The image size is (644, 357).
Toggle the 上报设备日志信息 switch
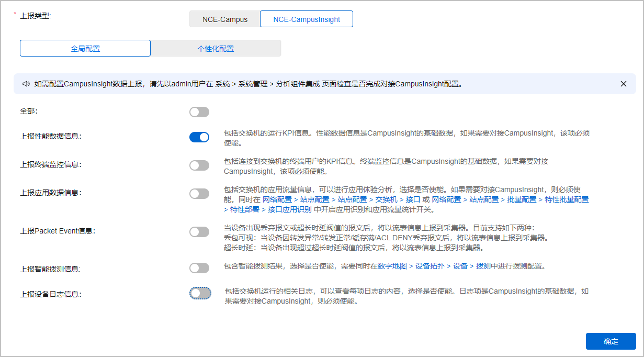point(200,293)
